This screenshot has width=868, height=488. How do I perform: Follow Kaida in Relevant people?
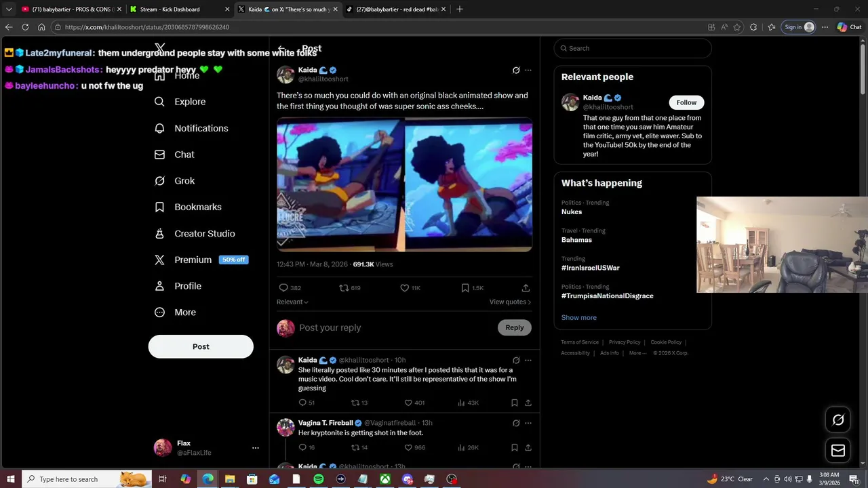point(686,102)
